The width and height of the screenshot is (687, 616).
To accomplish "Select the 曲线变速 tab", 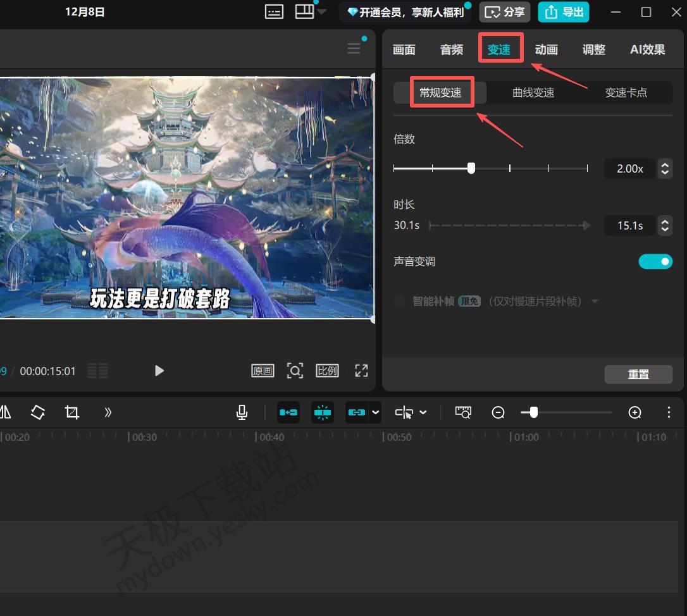I will tap(533, 93).
